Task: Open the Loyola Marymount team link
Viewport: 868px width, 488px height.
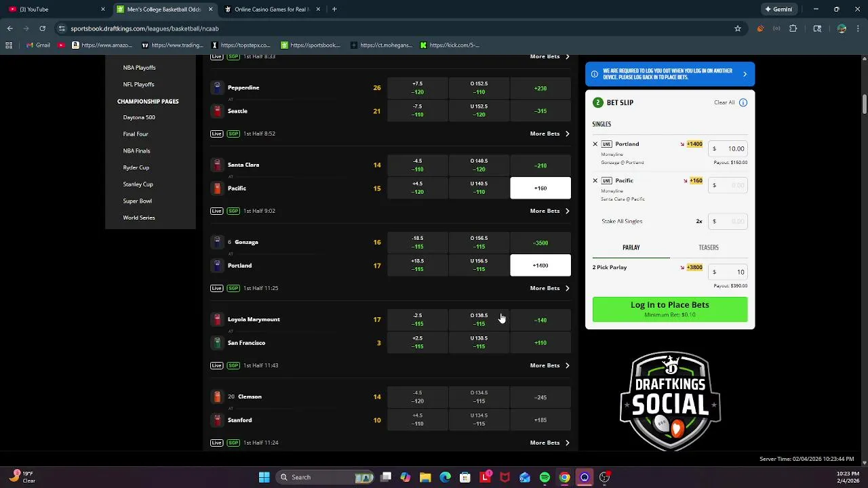Action: (254, 319)
